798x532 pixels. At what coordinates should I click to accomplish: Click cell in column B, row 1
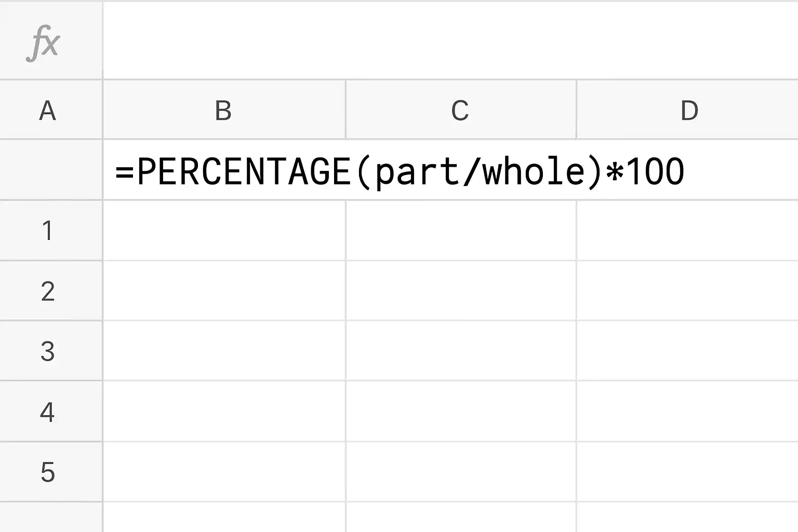point(224,231)
